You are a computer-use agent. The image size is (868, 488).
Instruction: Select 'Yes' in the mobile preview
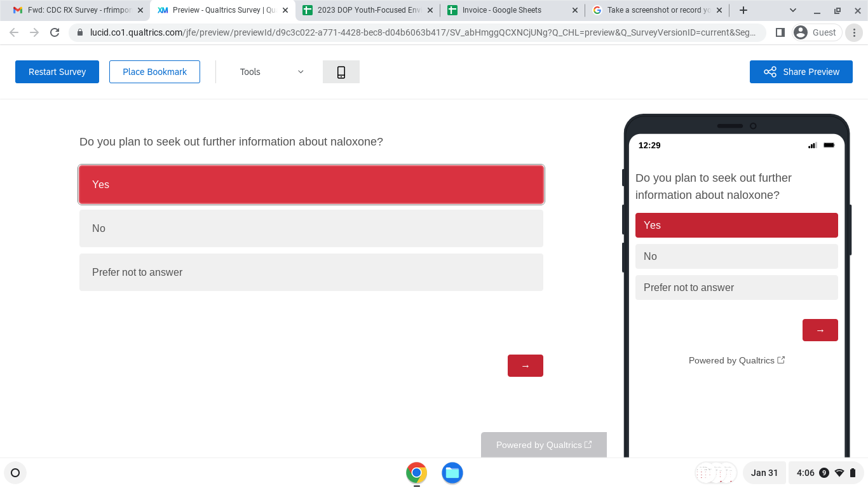pyautogui.click(x=736, y=225)
